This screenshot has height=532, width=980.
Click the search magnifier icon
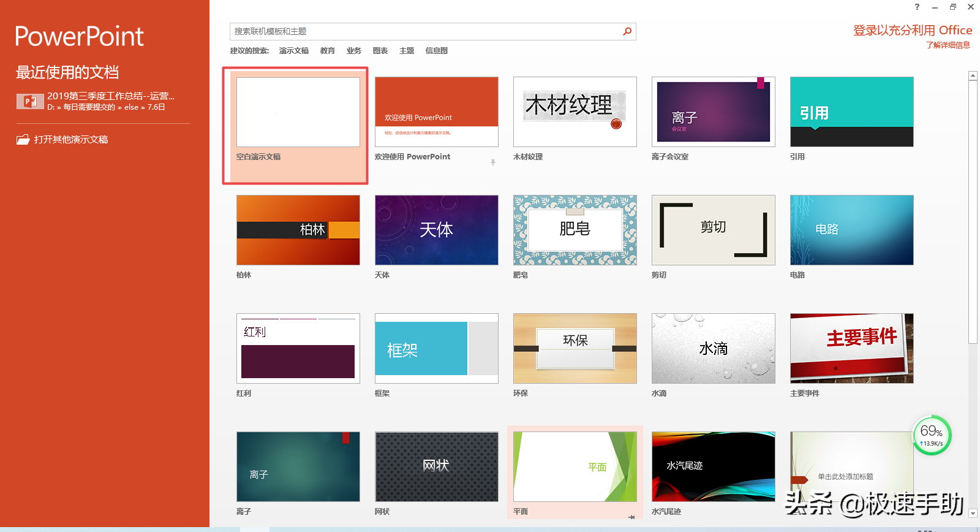pos(627,31)
